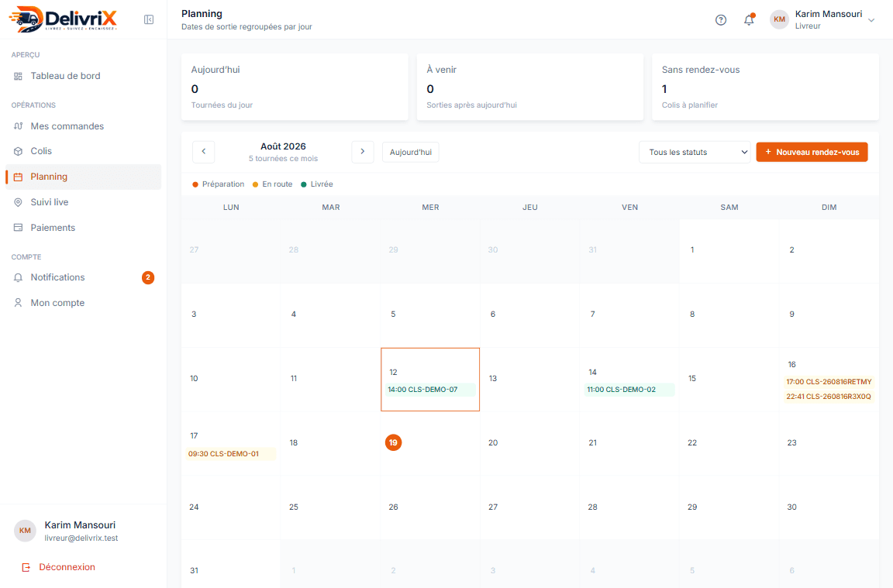893x588 pixels.
Task: Click the DIM column header
Action: [x=829, y=208]
